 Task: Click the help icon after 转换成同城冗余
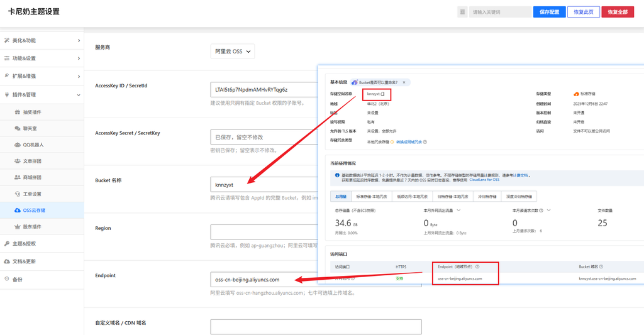[x=425, y=142]
